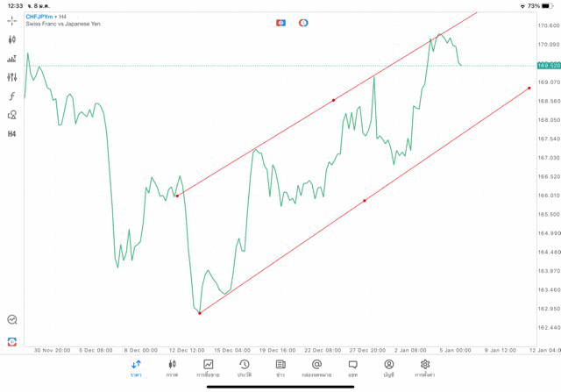Switch to the ราคา quotes tab
Image resolution: width=561 pixels, height=392 pixels.
coord(136,368)
